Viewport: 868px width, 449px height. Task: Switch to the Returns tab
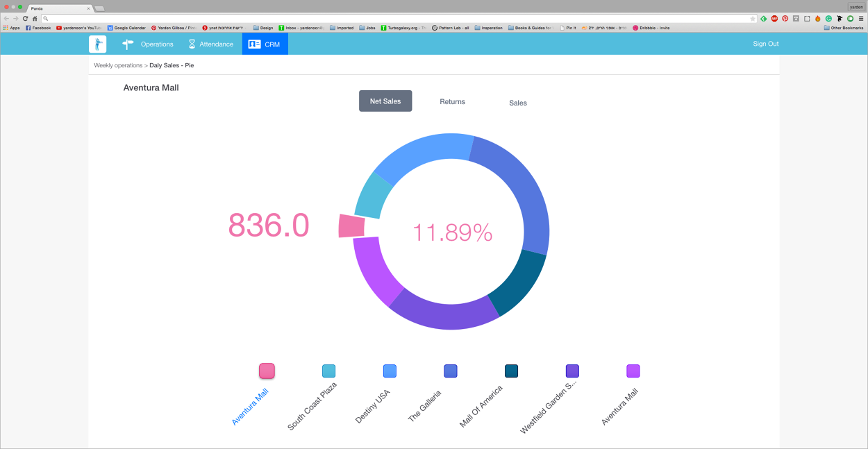point(452,101)
